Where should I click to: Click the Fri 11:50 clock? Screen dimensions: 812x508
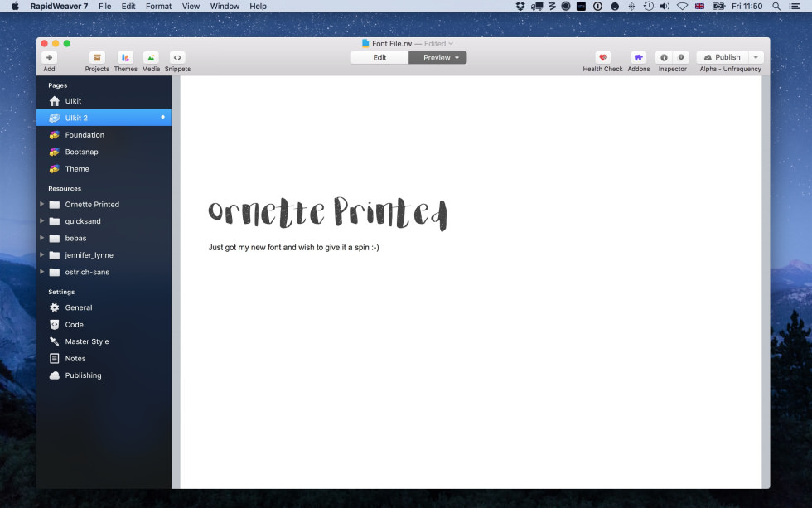coord(747,6)
